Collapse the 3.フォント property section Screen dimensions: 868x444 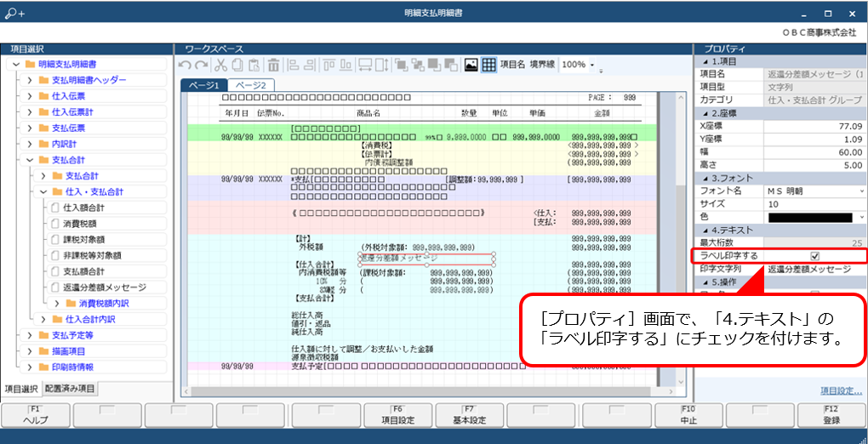point(705,178)
